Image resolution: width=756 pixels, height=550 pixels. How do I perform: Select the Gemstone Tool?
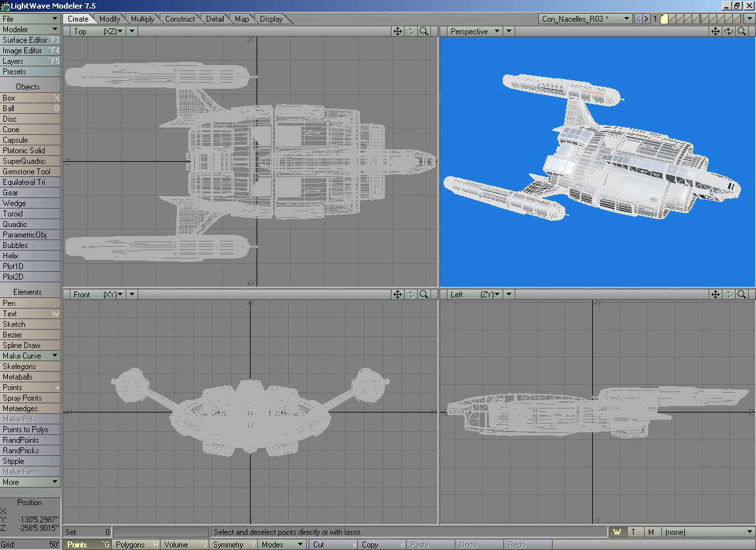pos(30,172)
